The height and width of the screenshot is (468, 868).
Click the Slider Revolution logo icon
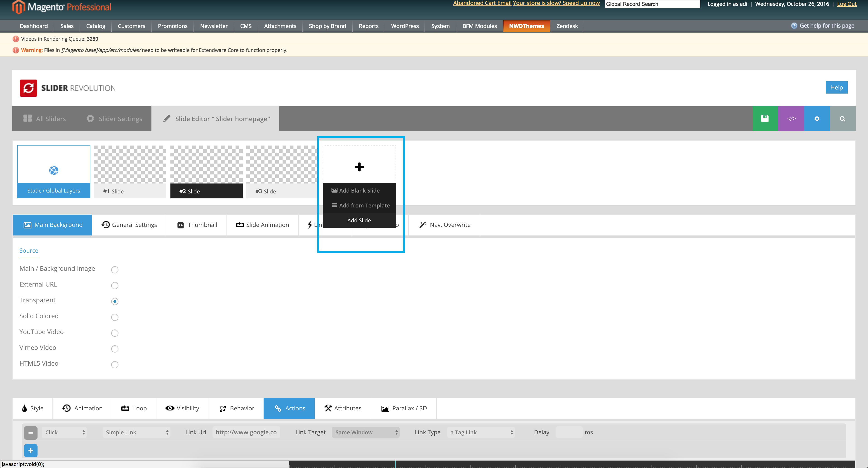click(28, 88)
